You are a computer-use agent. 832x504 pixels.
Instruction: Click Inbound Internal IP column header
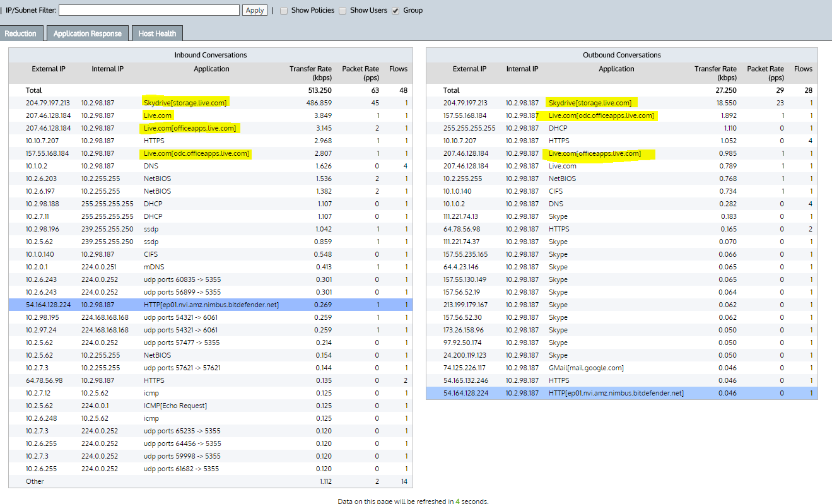click(107, 69)
